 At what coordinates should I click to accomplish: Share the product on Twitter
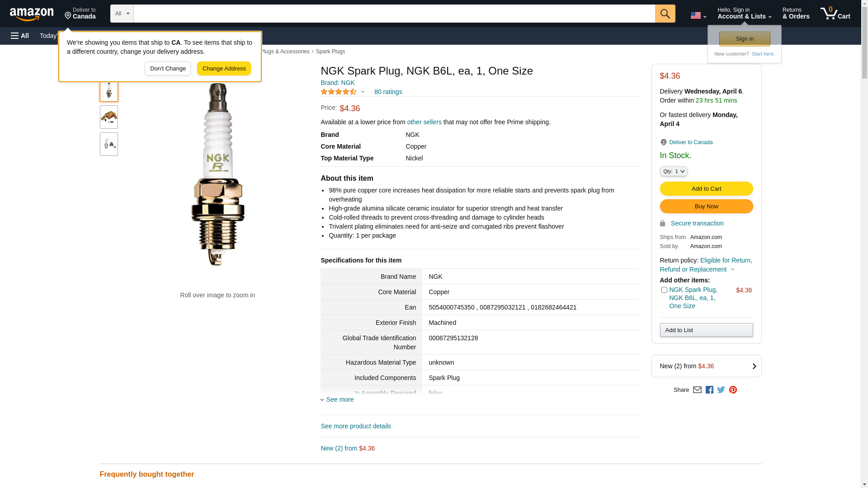pyautogui.click(x=721, y=389)
